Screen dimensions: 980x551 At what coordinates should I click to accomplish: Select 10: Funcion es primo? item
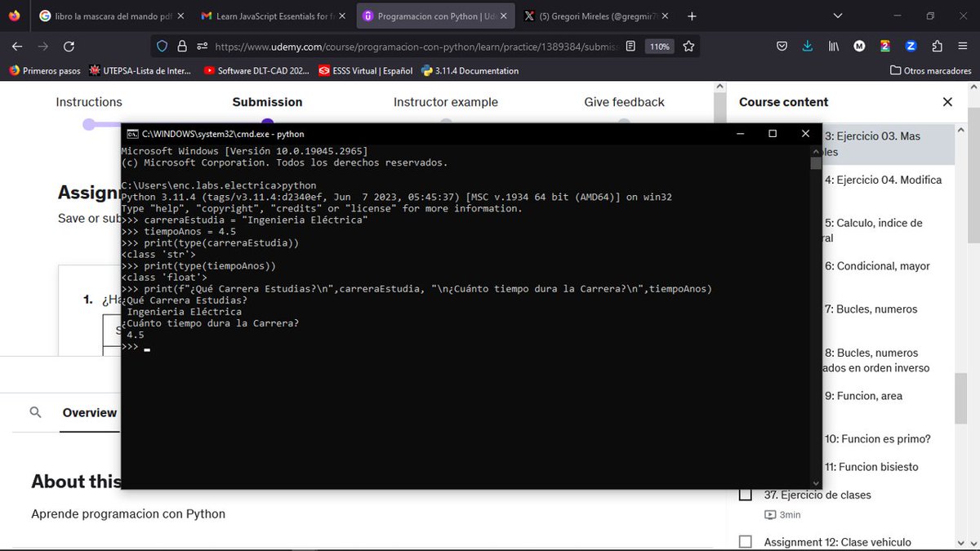[x=877, y=439]
